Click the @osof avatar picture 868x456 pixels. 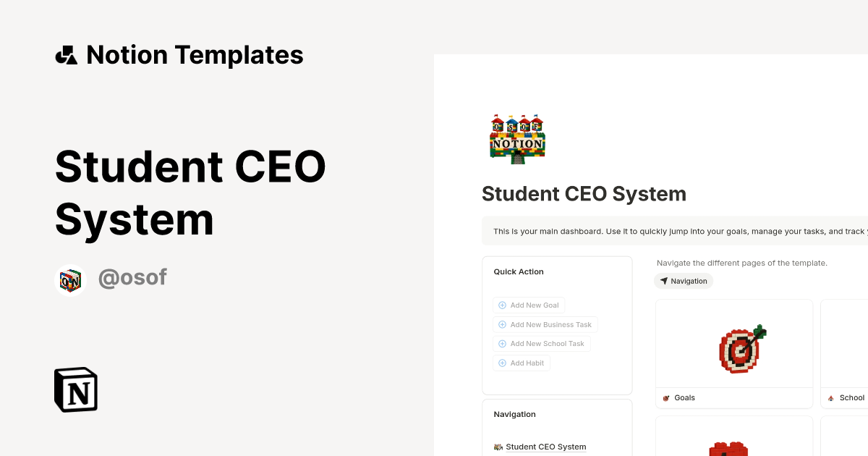point(70,278)
